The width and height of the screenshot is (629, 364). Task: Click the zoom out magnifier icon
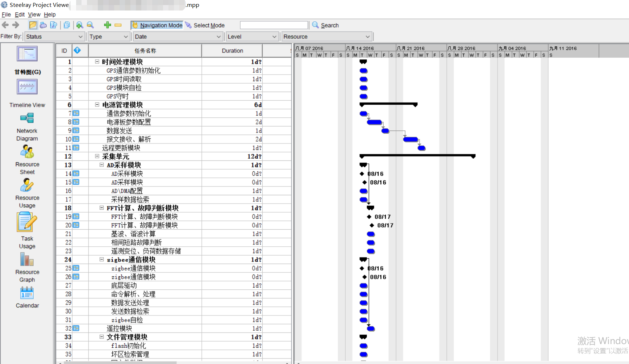(x=90, y=25)
